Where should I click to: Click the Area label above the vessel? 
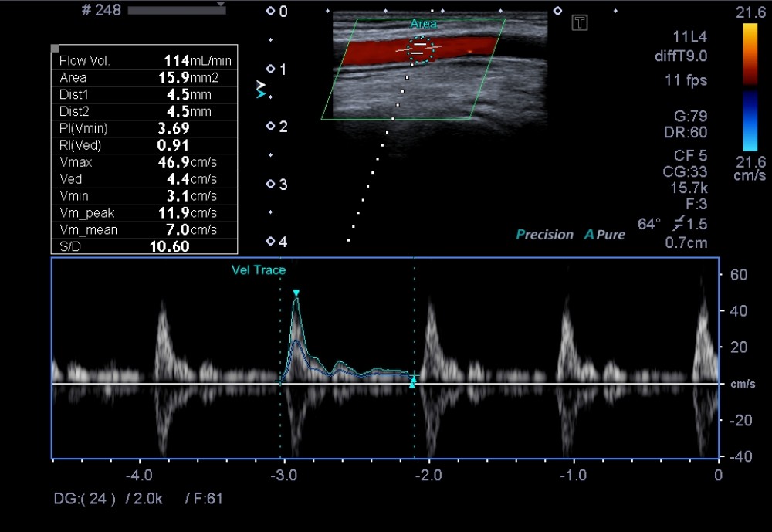point(423,25)
